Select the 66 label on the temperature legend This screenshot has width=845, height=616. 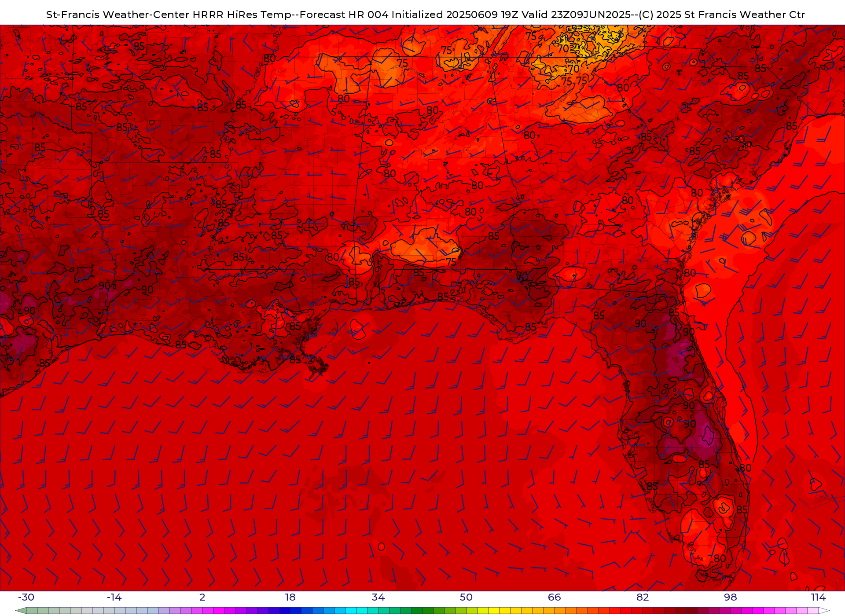554,597
